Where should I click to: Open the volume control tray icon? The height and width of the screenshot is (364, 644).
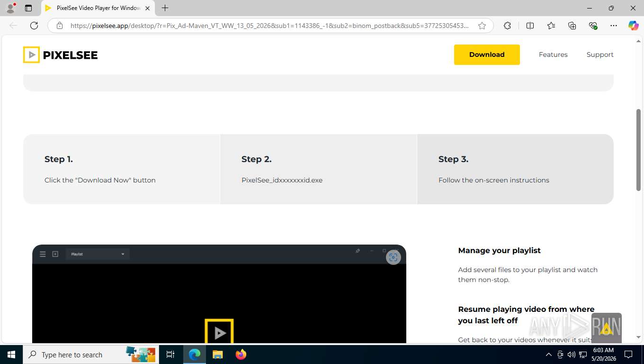point(571,355)
